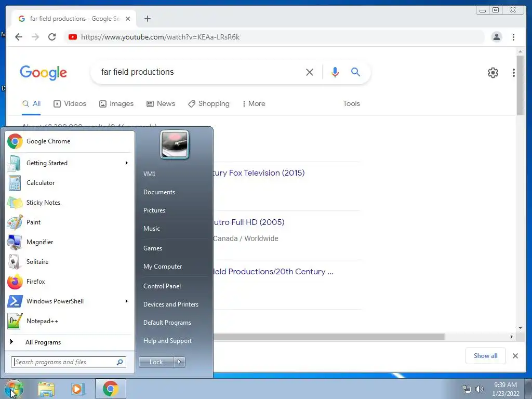
Task: Switch to Images results tab
Action: tap(116, 103)
